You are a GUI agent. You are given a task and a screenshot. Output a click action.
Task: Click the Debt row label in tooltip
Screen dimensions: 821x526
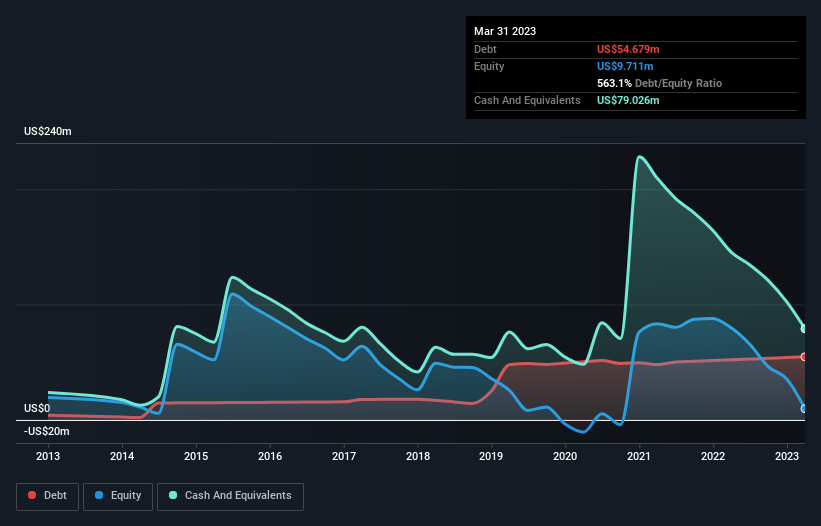point(485,49)
